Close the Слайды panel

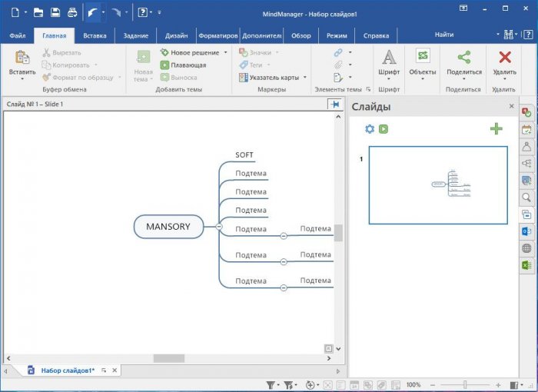click(512, 106)
